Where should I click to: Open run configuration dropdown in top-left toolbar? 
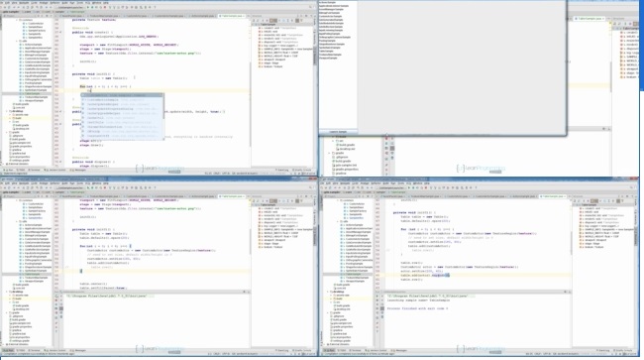pos(71,7)
